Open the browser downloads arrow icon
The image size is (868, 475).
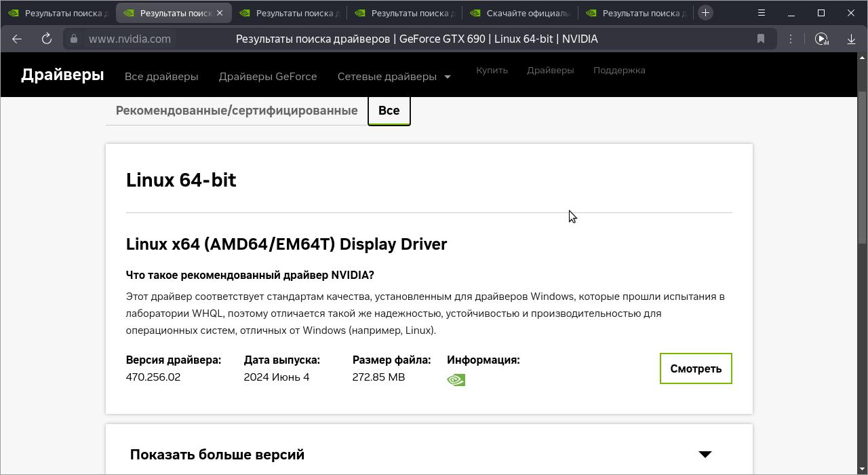point(850,39)
